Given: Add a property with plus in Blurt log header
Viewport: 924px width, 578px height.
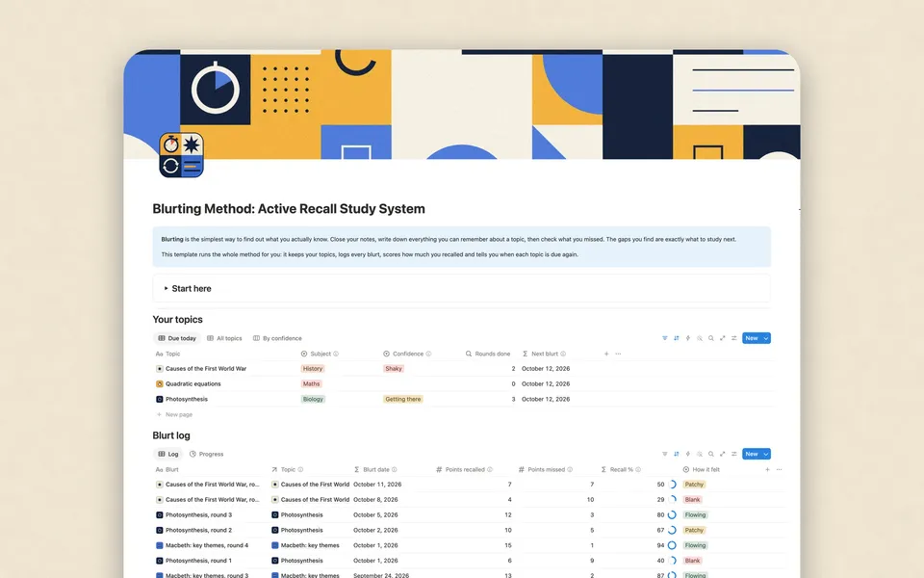Looking at the screenshot, I should click(767, 469).
